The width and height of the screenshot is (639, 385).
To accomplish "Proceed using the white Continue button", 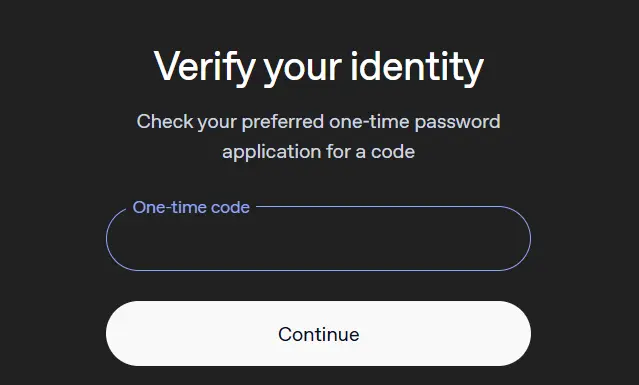I will pyautogui.click(x=318, y=333).
